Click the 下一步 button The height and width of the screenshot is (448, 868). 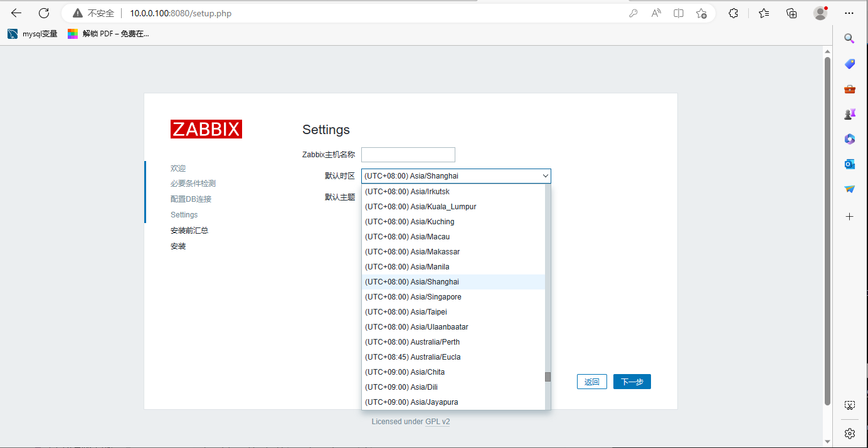[632, 381]
